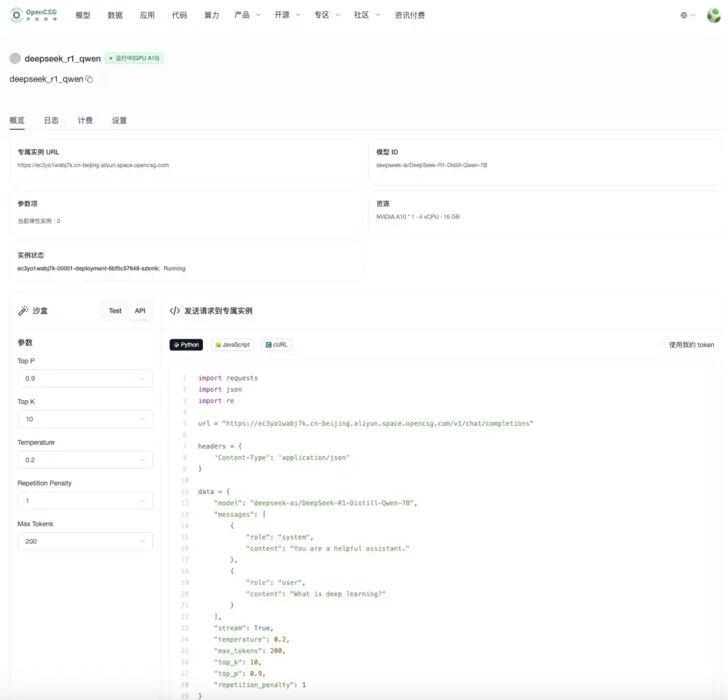
Task: Open the user avatar menu
Action: [x=714, y=15]
